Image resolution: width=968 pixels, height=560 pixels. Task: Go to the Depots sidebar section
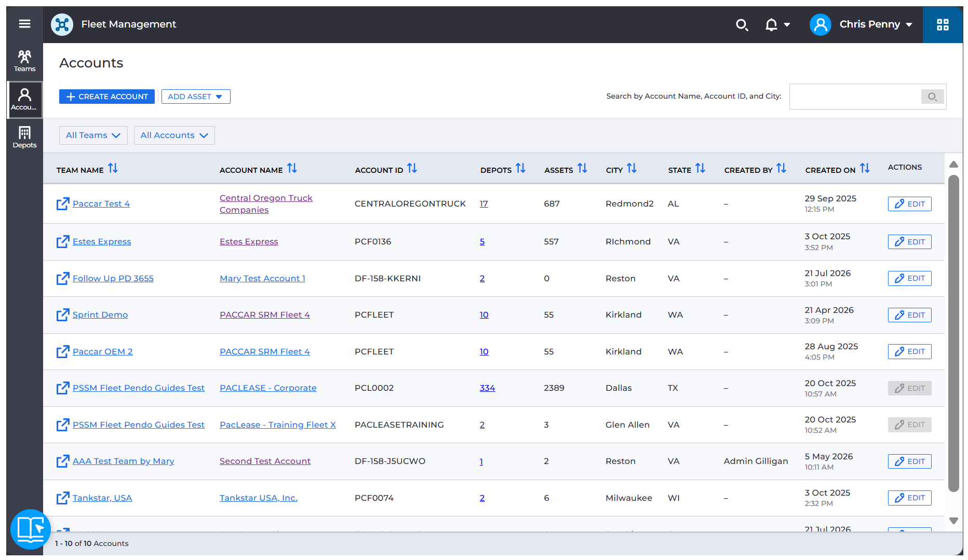click(x=24, y=138)
